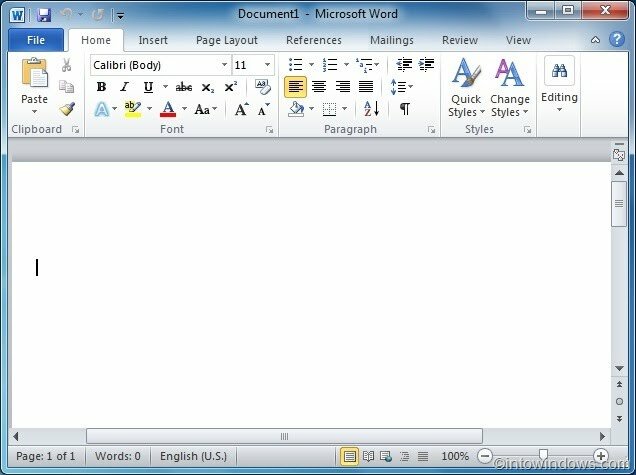Apply Subscript formatting

(x=208, y=87)
